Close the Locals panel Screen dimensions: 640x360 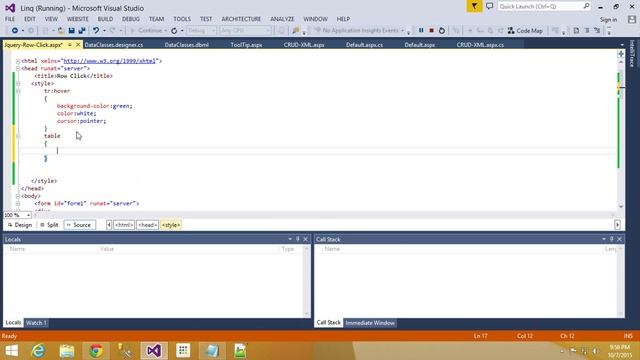[x=305, y=239]
